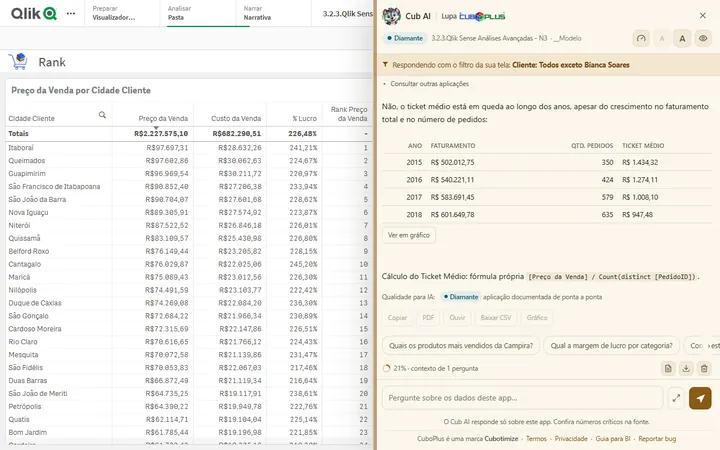Click the shopping cart Rank sheet icon
The height and width of the screenshot is (450, 720).
coord(18,62)
